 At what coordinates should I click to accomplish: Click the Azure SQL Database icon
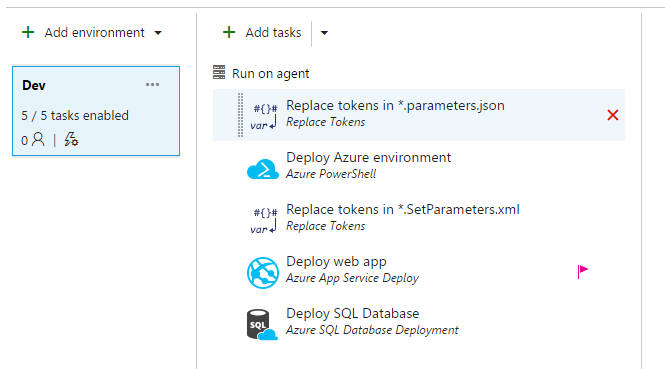click(x=262, y=325)
